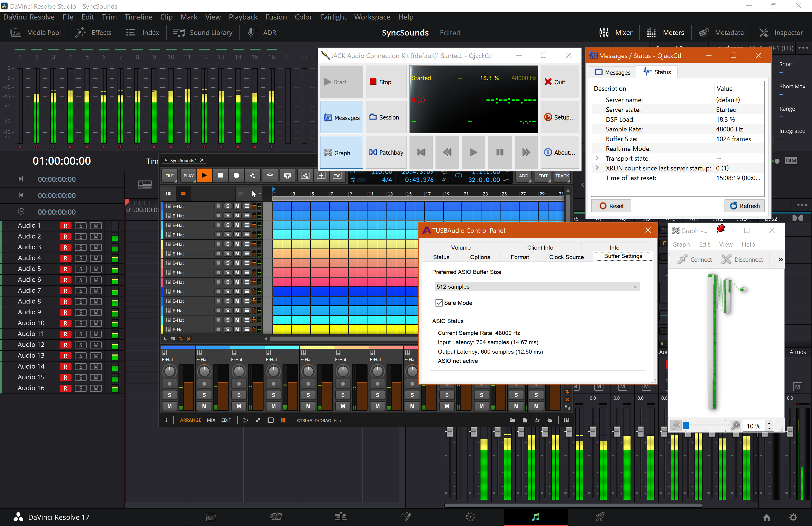Image resolution: width=812 pixels, height=526 pixels.
Task: Open the Inspector panel
Action: tap(781, 33)
